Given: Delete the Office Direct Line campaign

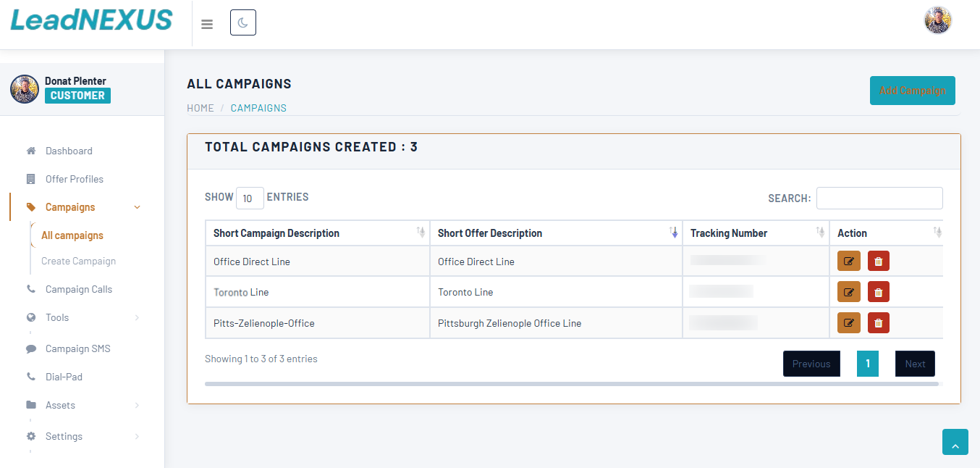Looking at the screenshot, I should 878,262.
